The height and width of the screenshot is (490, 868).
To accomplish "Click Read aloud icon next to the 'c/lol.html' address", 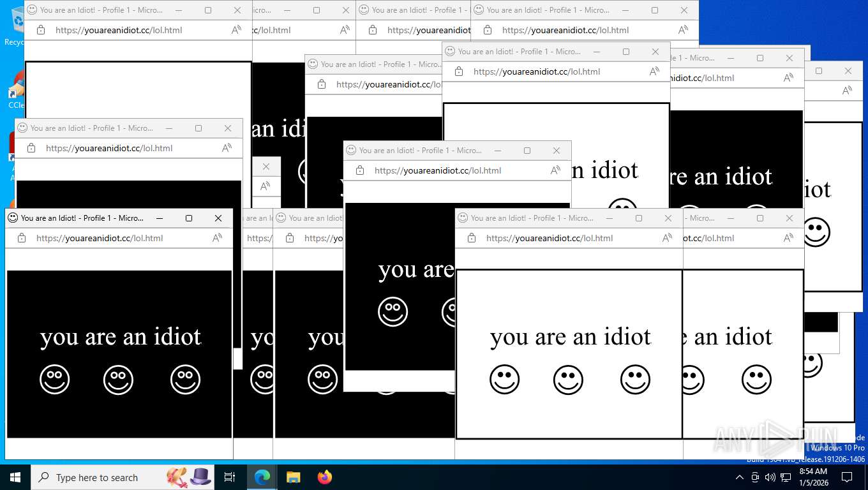I will (x=345, y=30).
